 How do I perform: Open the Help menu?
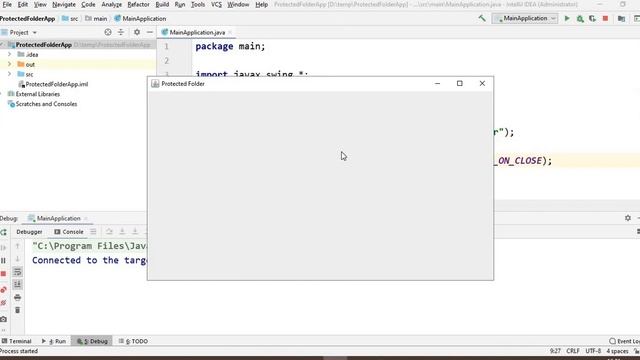click(261, 4)
